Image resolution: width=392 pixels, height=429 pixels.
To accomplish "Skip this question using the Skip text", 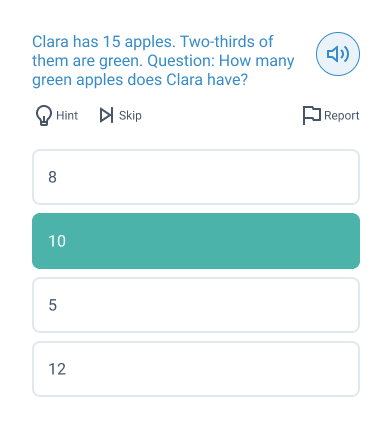I will point(130,115).
